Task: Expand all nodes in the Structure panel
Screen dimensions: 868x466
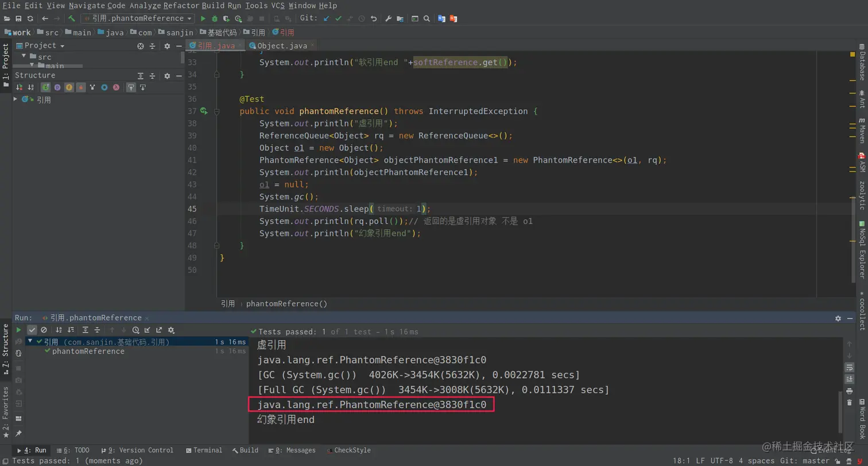Action: (141, 76)
